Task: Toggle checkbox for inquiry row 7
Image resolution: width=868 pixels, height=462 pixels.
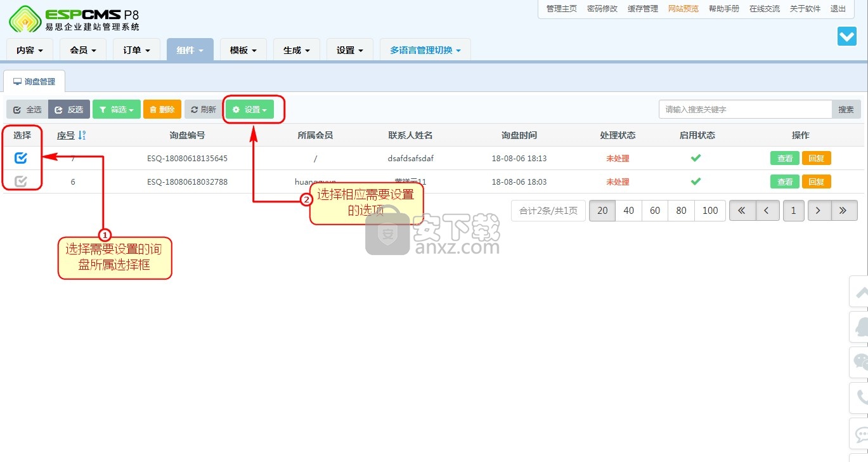Action: click(x=21, y=158)
